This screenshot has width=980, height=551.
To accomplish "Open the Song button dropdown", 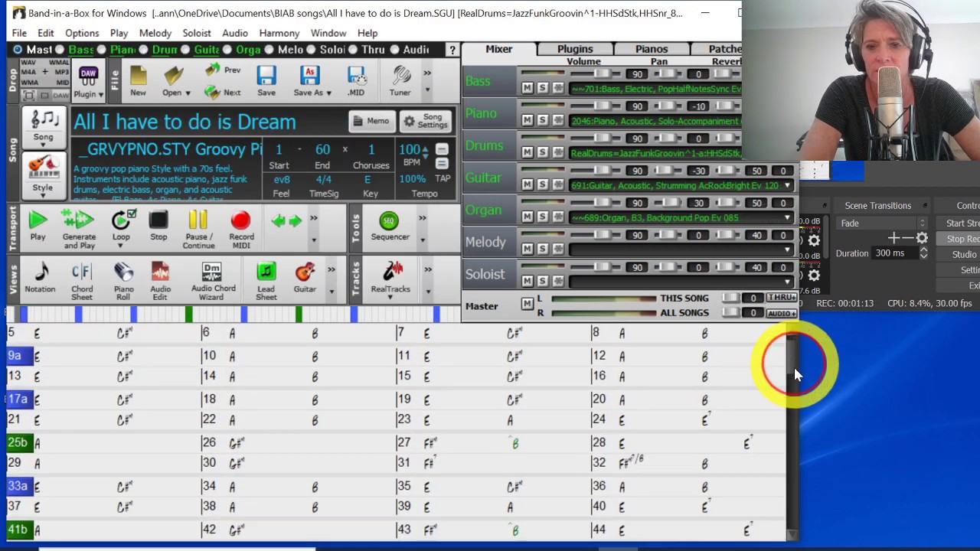I will click(x=43, y=145).
